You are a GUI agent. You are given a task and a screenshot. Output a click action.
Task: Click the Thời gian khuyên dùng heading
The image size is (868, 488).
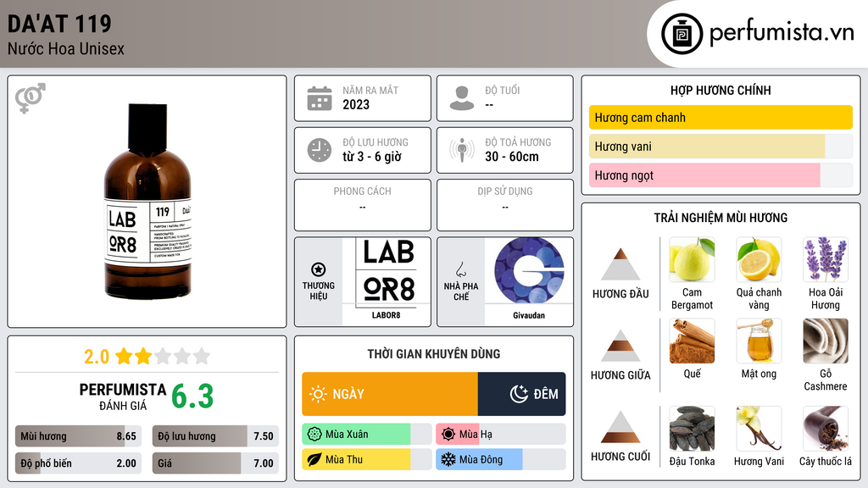(434, 353)
